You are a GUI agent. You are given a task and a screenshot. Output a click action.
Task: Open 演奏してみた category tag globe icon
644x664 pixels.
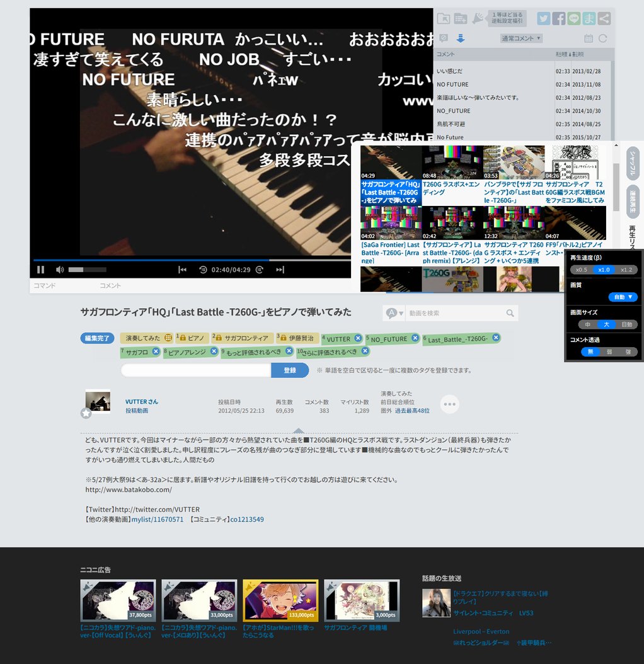tap(168, 338)
